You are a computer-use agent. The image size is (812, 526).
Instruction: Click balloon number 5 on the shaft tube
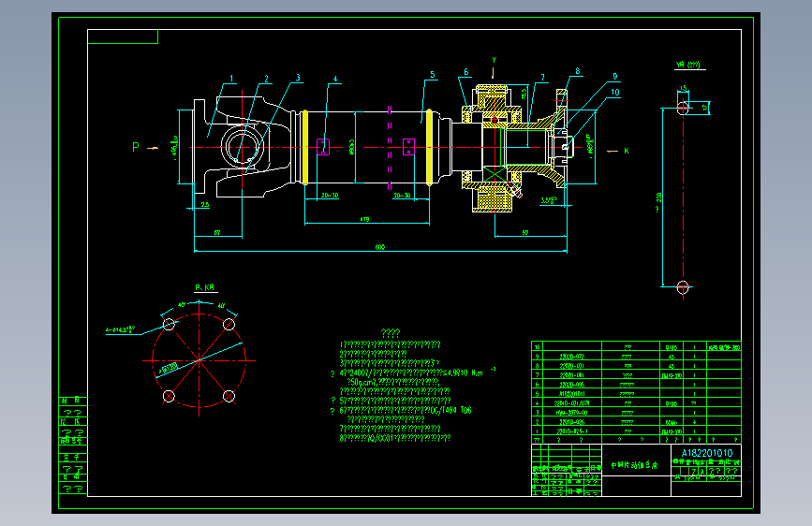click(x=433, y=75)
